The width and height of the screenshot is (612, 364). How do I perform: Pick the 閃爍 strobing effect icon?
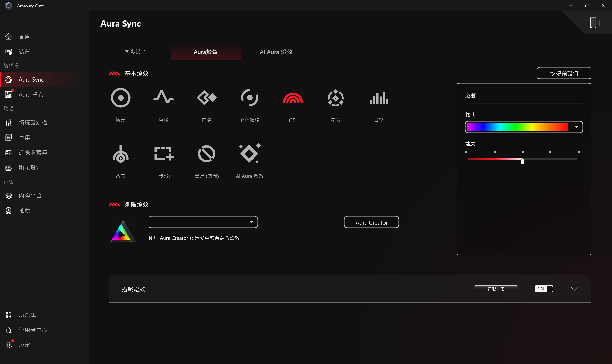tap(207, 98)
